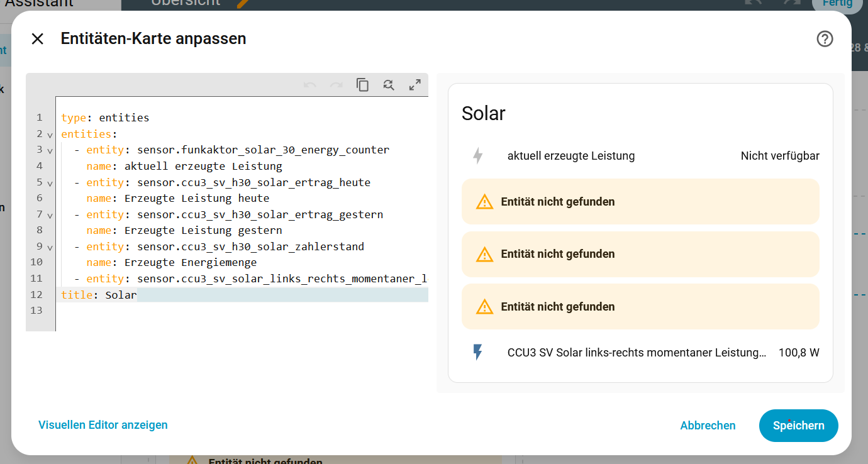Expand the code editor to fullscreen
Screen dimensions: 868x464
click(x=415, y=85)
